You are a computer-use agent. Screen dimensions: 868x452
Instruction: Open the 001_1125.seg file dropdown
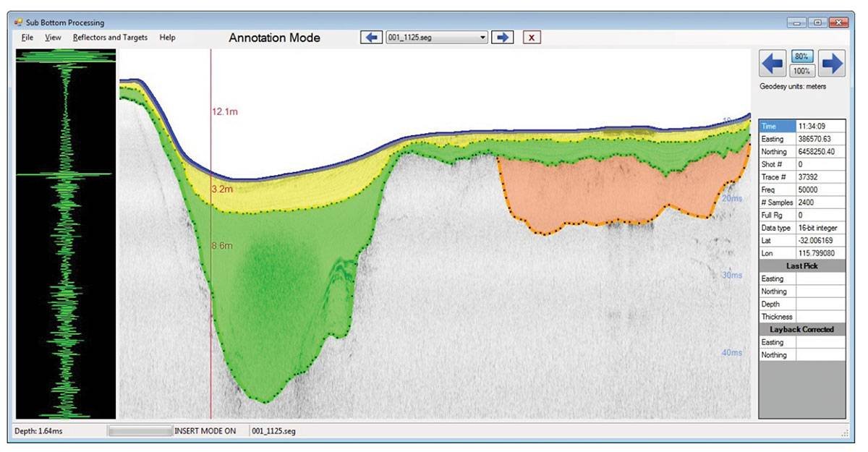pyautogui.click(x=482, y=38)
